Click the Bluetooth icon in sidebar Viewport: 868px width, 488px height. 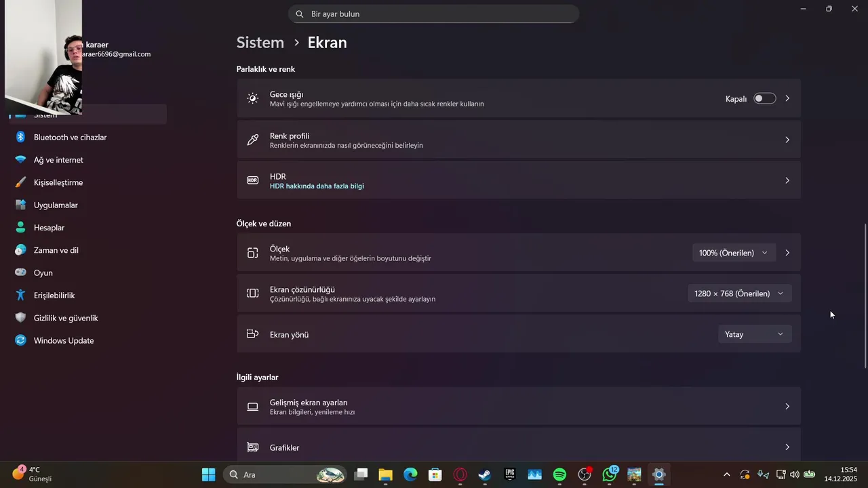click(x=20, y=137)
